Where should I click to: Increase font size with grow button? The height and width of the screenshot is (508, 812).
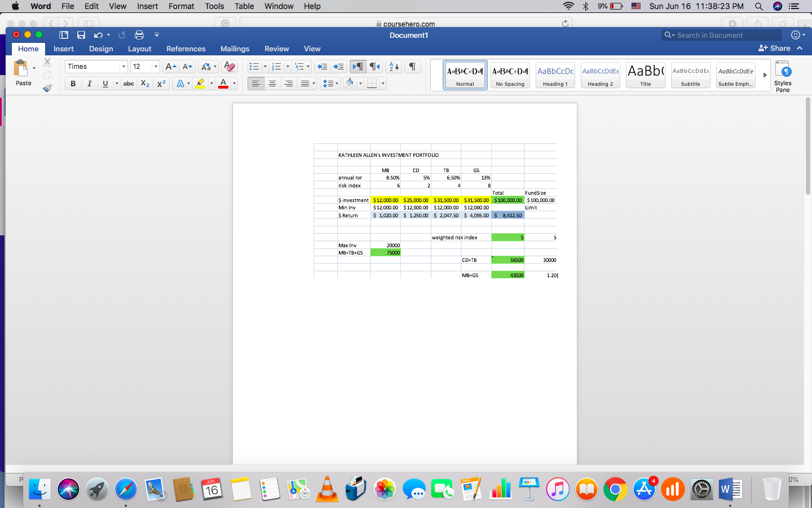(x=171, y=67)
